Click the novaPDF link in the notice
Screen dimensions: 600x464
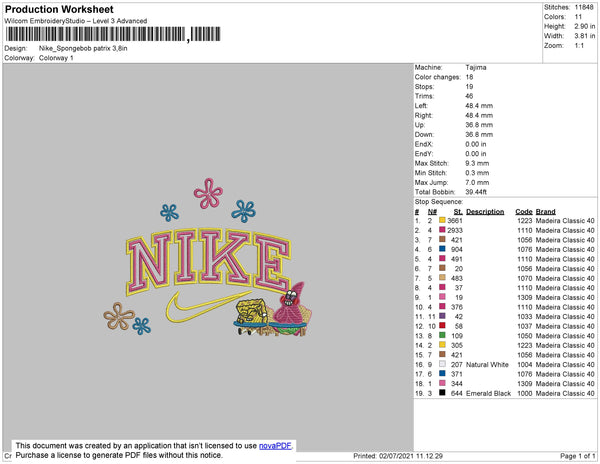tap(275, 446)
